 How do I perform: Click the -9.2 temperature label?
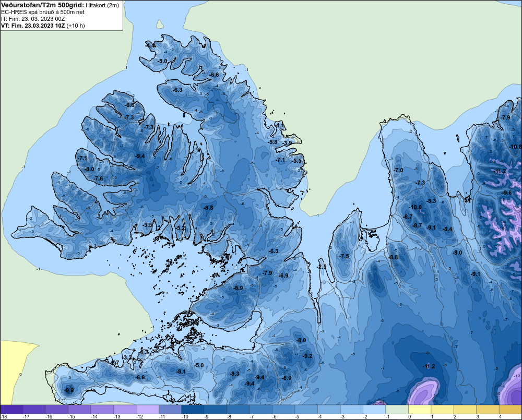tap(307, 356)
